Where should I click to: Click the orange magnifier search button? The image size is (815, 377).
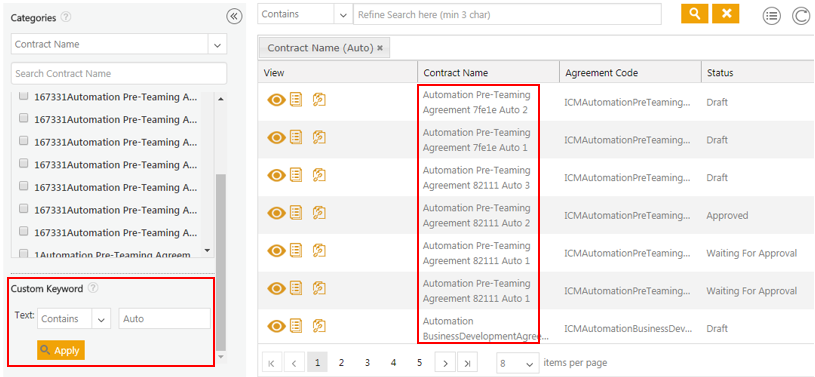[694, 14]
